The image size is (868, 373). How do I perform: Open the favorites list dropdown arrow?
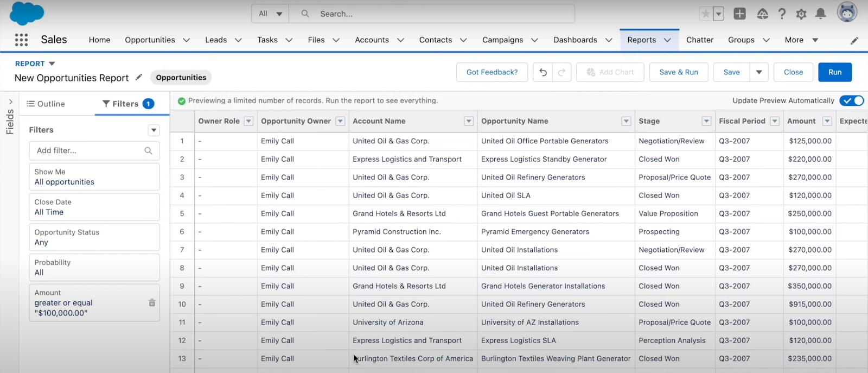coord(718,14)
